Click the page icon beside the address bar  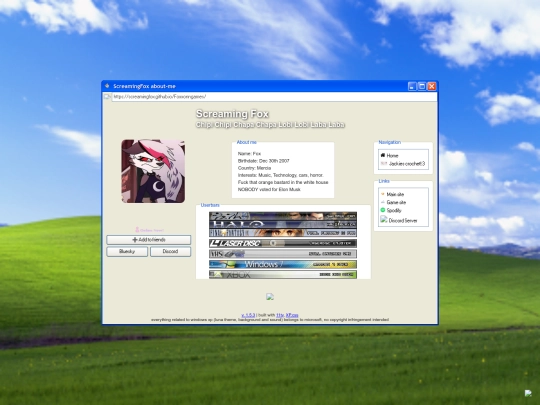tap(107, 97)
